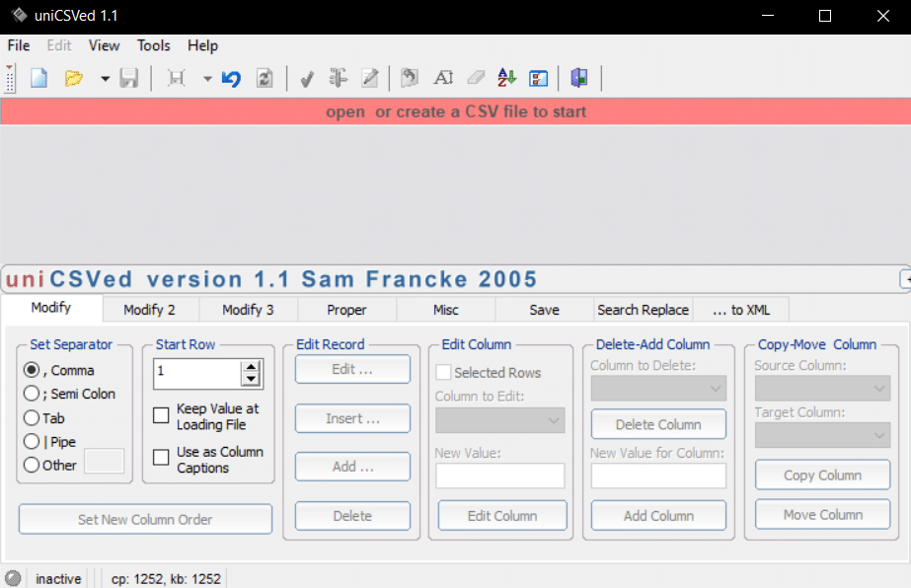Viewport: 911px width, 588px height.
Task: Open the Column to Delete dropdown
Action: (x=658, y=388)
